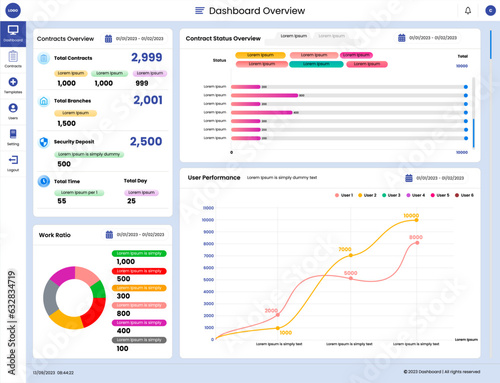Toggle User 6 legend entry
The height and width of the screenshot is (383, 500).
[x=464, y=195]
